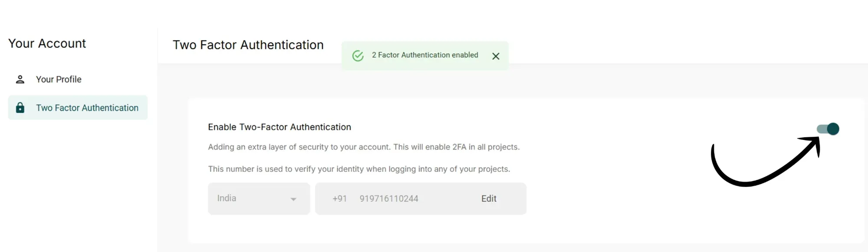Dismiss the 2 Factor Authentication enabled banner
Screen dimensions: 868x252
[x=496, y=56]
